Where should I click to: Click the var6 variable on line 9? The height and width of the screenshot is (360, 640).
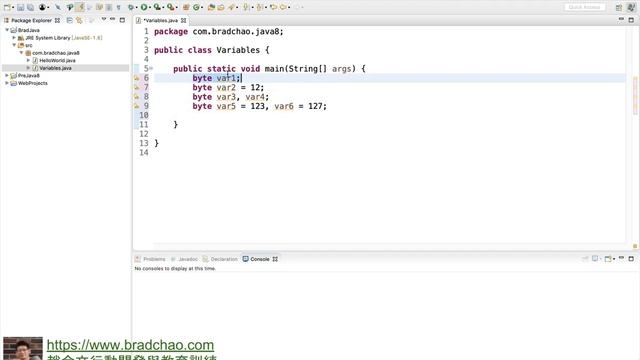click(x=284, y=106)
